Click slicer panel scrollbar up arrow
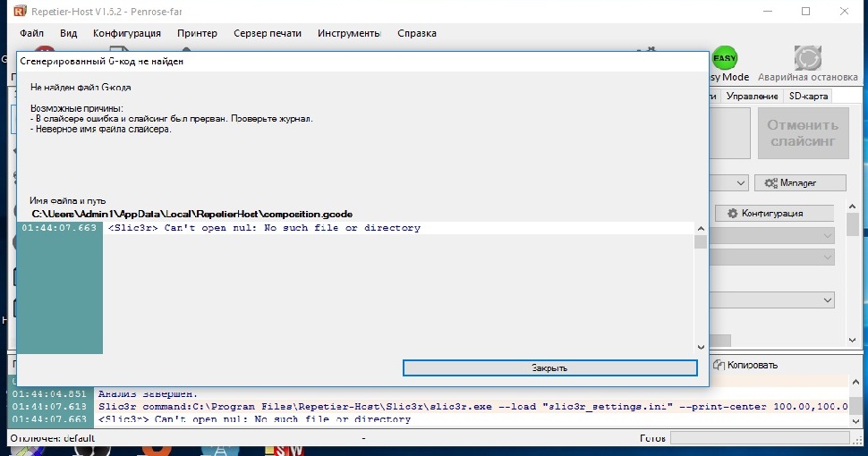Image resolution: width=868 pixels, height=456 pixels. point(853,206)
